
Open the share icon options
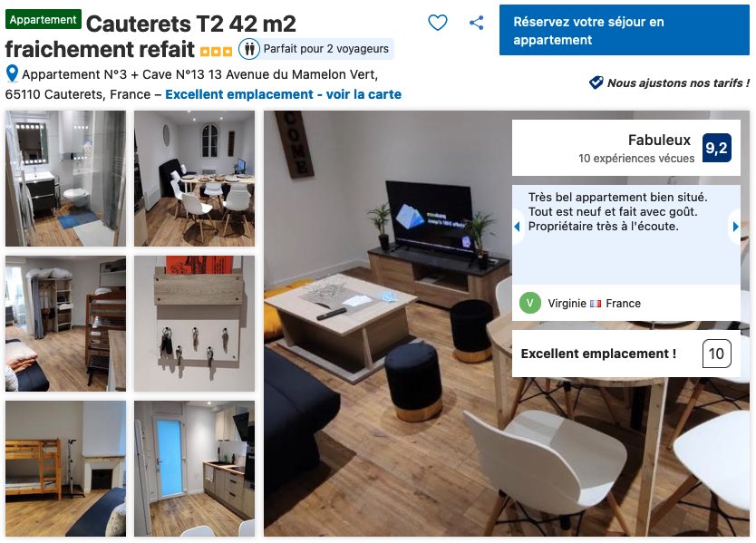click(x=477, y=22)
